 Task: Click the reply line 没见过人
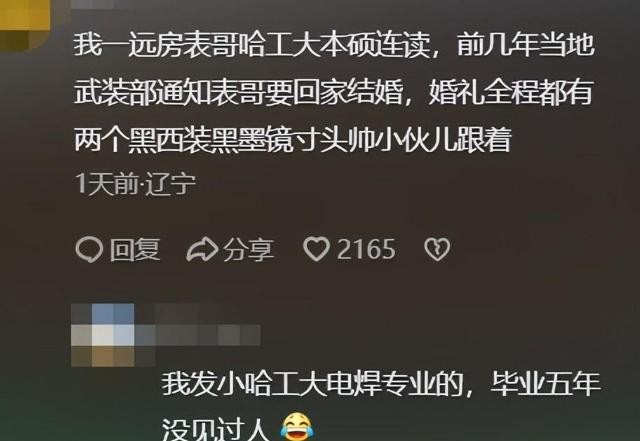[215, 429]
